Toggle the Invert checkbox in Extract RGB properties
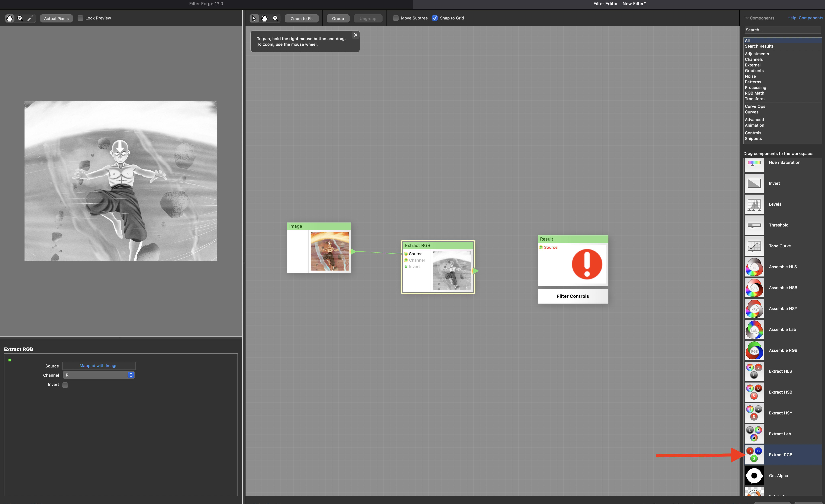The width and height of the screenshot is (825, 504). click(65, 385)
